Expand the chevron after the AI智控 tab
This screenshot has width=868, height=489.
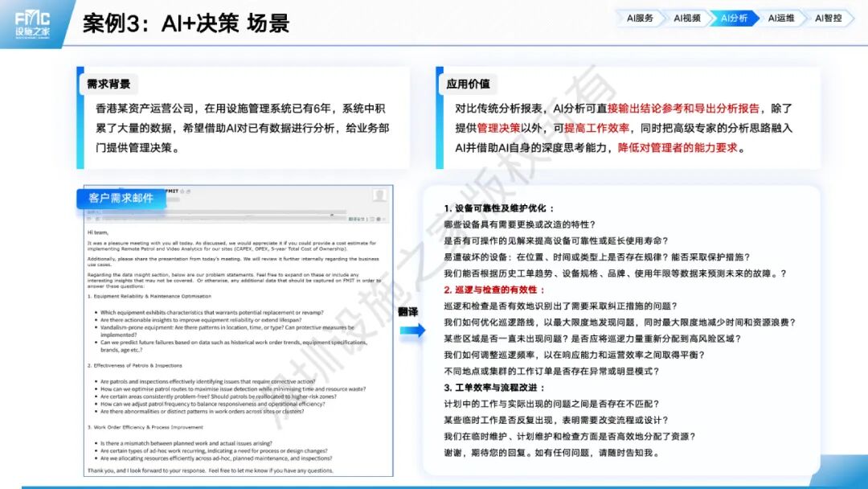[x=855, y=16]
